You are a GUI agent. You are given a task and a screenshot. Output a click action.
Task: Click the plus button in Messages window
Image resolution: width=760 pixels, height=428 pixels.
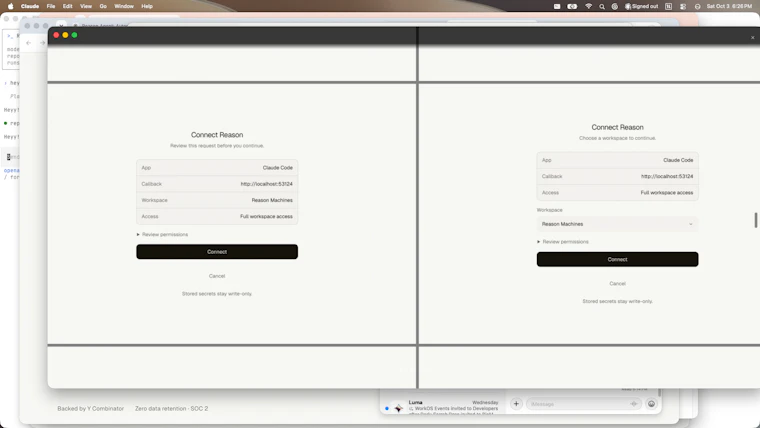(x=516, y=403)
